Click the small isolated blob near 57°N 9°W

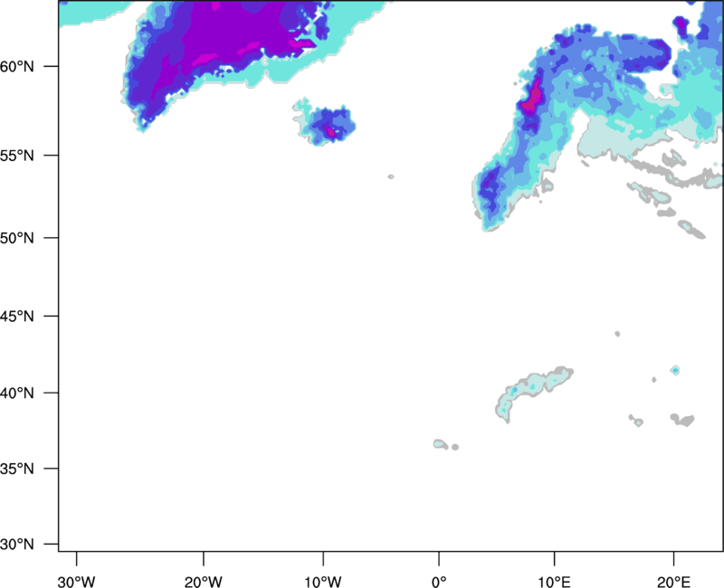[x=325, y=123]
